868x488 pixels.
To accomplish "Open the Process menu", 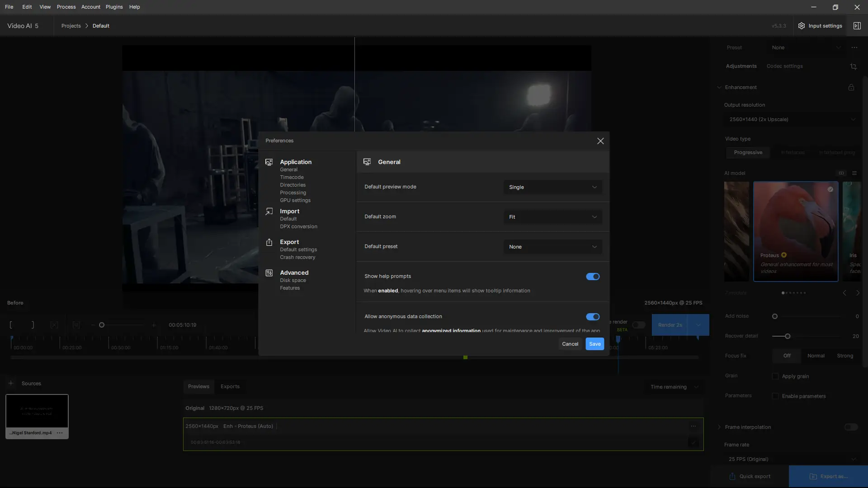I will [x=66, y=7].
